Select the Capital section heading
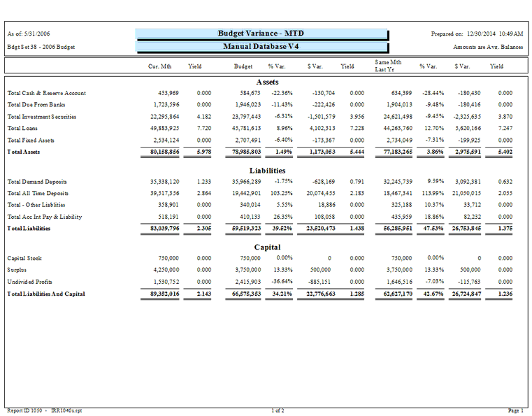 [x=266, y=247]
